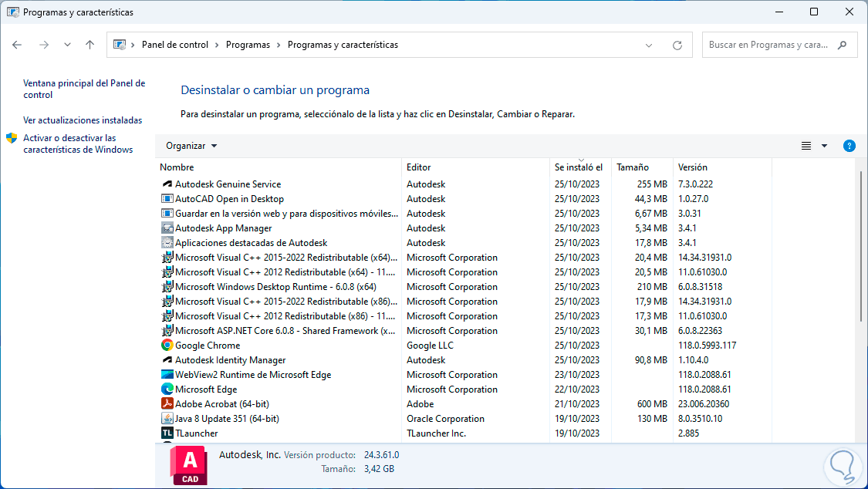Click the 600 MB size cell
The image size is (868, 489).
pos(652,404)
